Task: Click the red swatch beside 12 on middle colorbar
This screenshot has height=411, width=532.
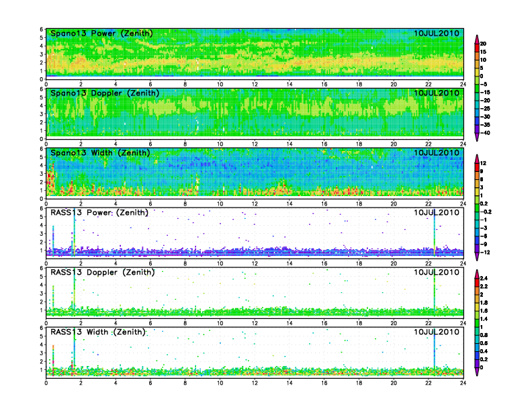Action: [x=477, y=167]
